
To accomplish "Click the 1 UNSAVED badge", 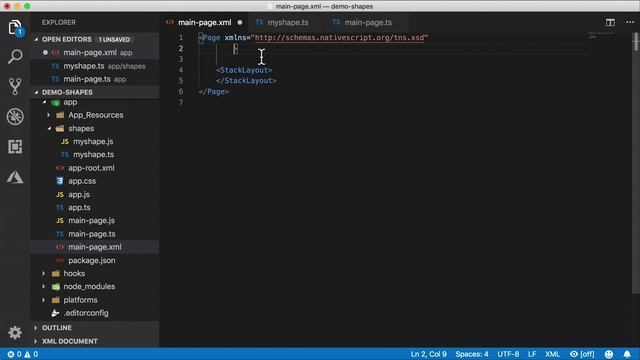I will click(x=114, y=40).
